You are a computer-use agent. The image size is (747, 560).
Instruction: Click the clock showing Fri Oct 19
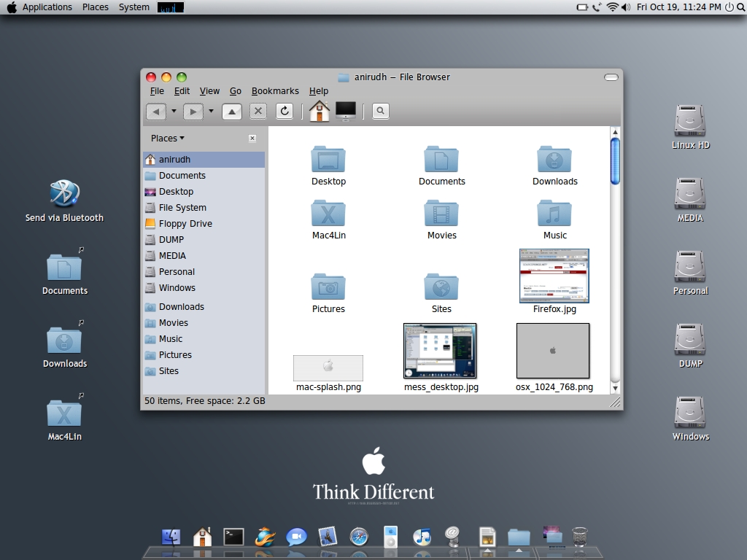pyautogui.click(x=679, y=7)
